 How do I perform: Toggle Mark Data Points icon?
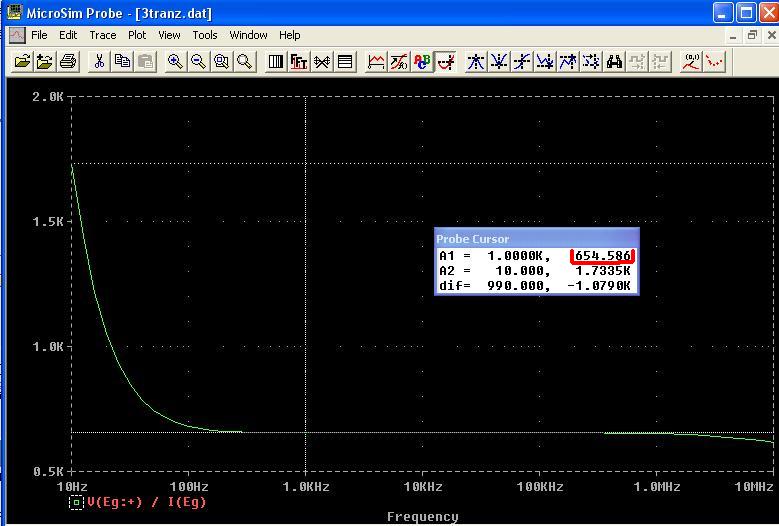pos(714,62)
